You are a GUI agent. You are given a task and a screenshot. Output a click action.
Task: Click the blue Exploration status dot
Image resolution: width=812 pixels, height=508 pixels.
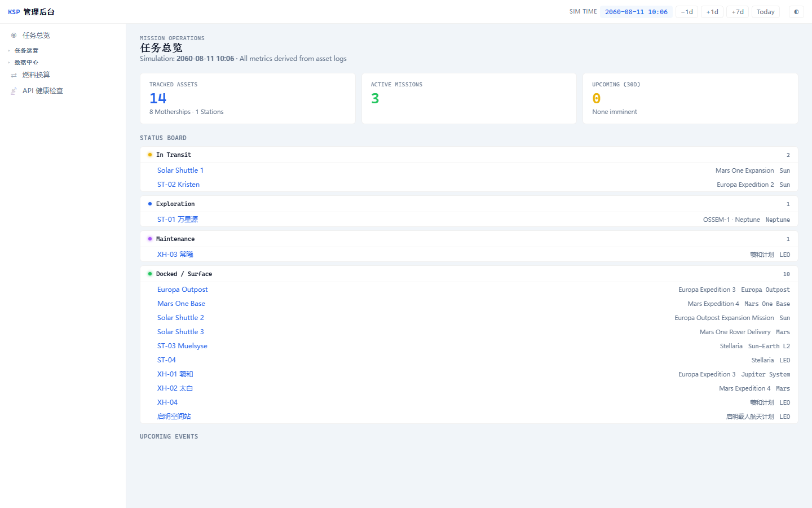tap(150, 204)
